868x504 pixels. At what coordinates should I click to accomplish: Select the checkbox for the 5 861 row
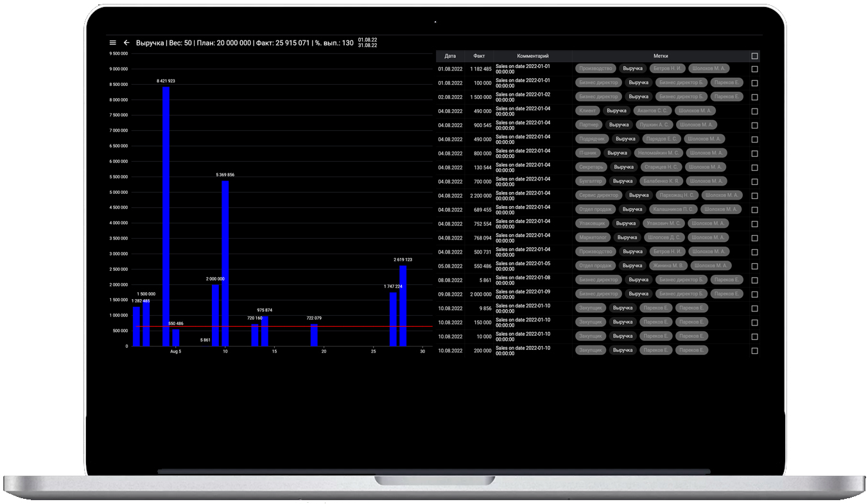click(754, 281)
